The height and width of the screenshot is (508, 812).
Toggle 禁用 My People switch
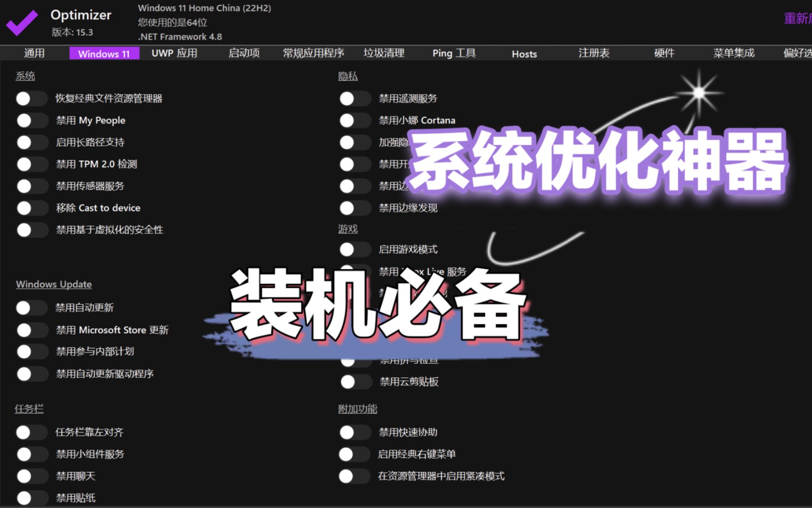pyautogui.click(x=32, y=120)
